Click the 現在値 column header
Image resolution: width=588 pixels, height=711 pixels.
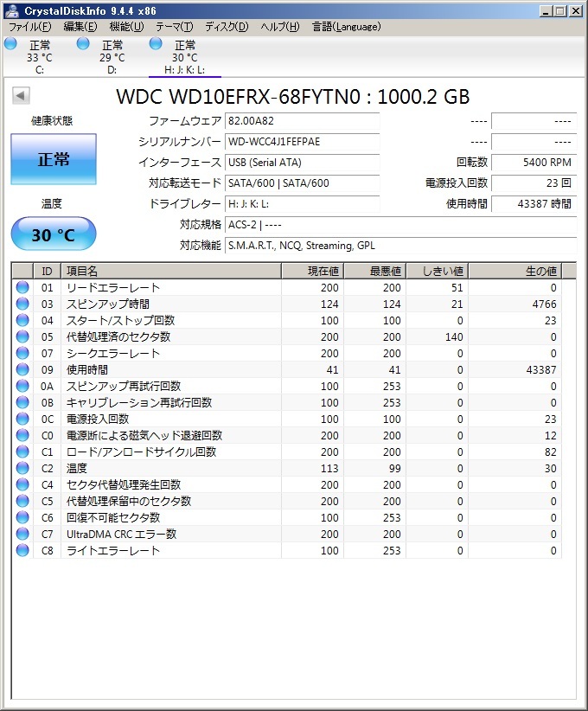click(312, 271)
